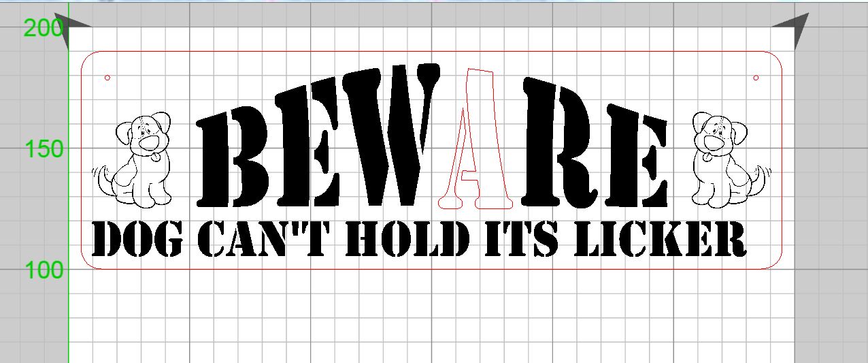Screen dimensions: 868x363
Task: Click the 150 ruler label
Action: (44, 148)
